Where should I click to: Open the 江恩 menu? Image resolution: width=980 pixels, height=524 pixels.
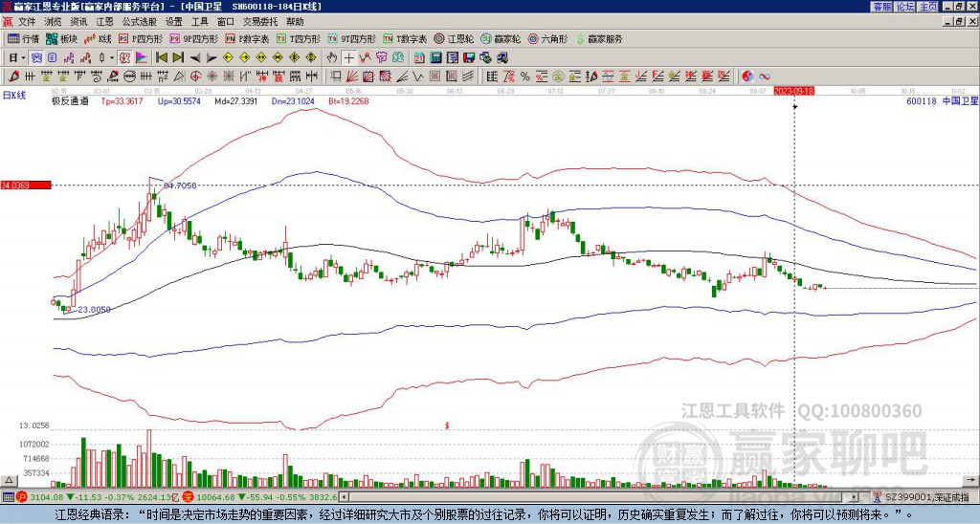[105, 22]
